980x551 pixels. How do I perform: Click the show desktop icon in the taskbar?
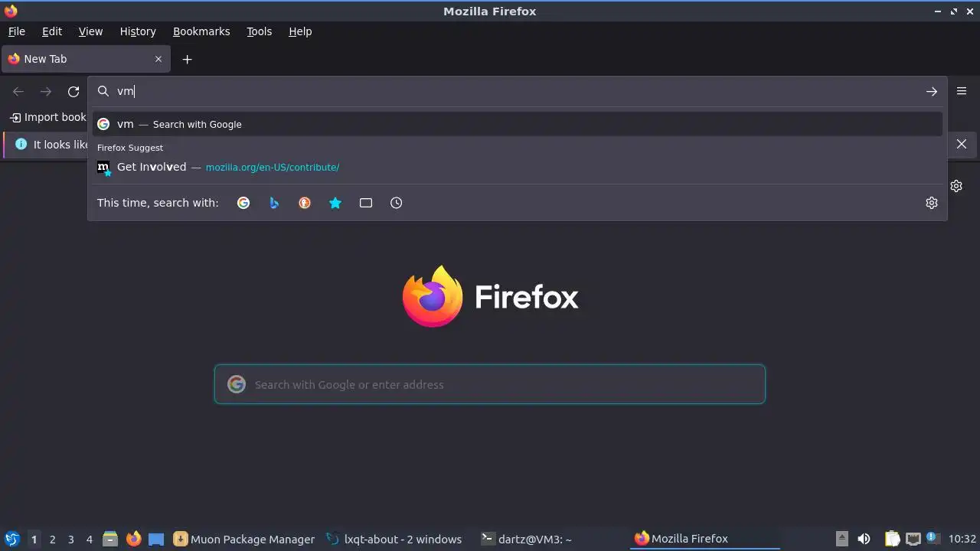(x=156, y=540)
